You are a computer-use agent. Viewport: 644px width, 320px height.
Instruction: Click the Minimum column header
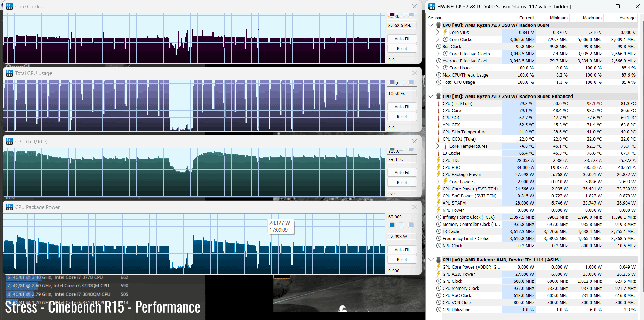click(552, 18)
